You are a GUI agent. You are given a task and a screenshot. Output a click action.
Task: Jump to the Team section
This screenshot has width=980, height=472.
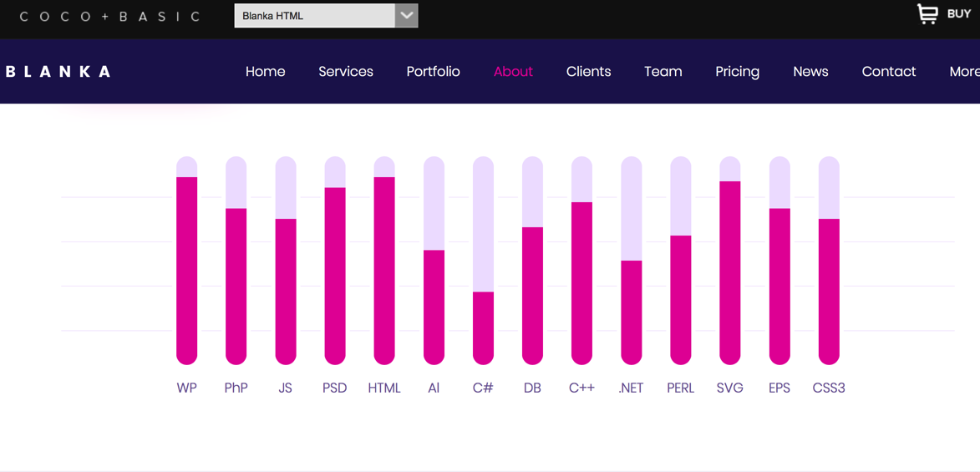click(663, 71)
